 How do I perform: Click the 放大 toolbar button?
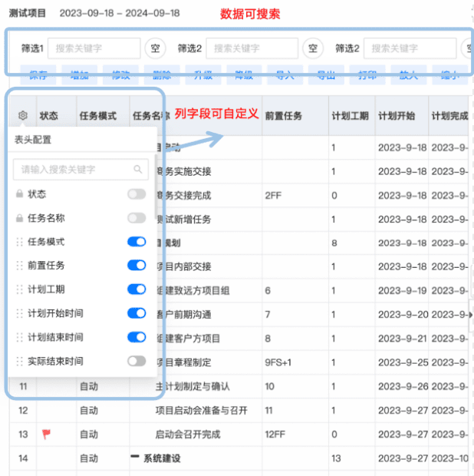tap(409, 74)
